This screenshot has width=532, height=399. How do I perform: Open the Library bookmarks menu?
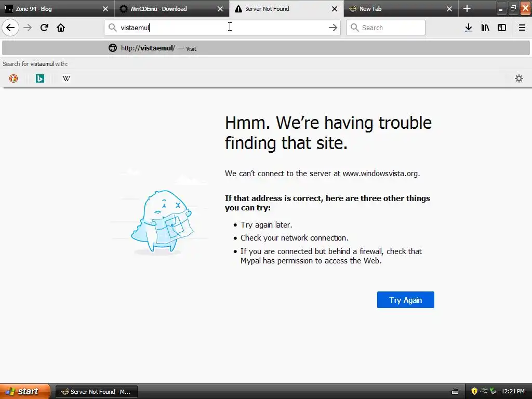click(485, 28)
